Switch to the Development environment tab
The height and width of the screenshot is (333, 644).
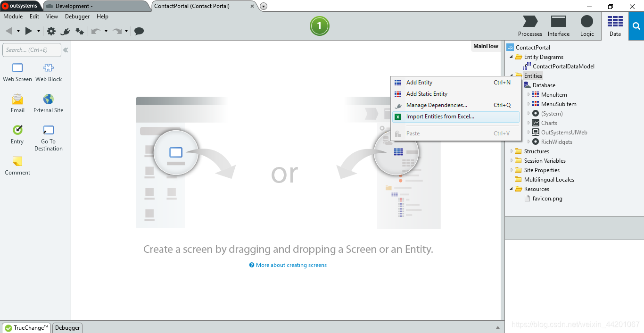(97, 6)
